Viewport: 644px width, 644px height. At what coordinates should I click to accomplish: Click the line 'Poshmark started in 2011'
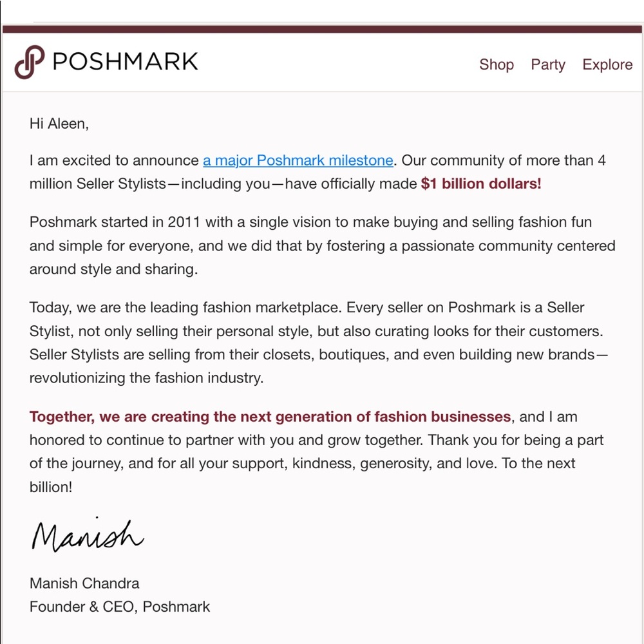pos(310,222)
